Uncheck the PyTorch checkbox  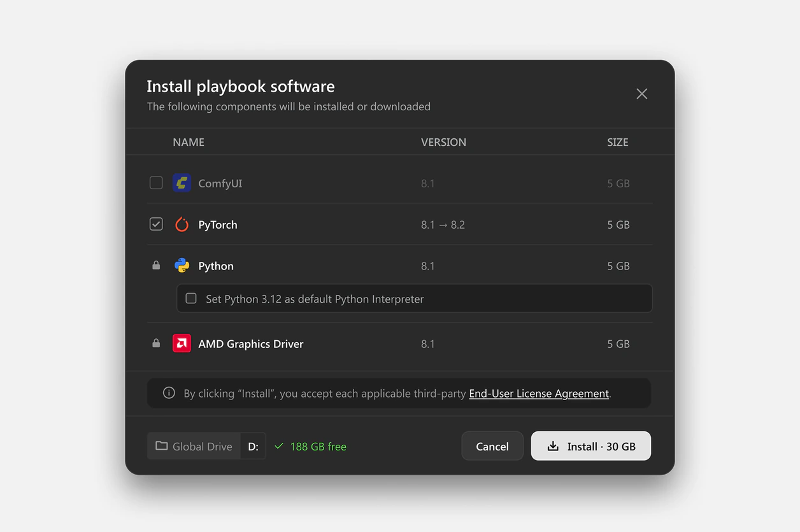click(156, 224)
